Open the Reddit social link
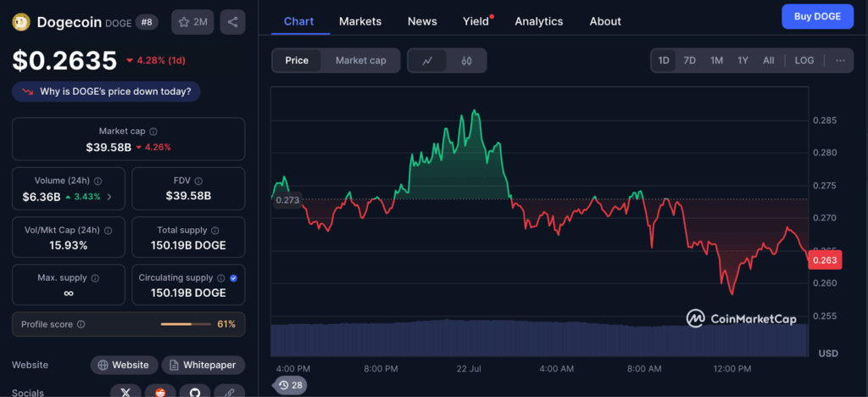The image size is (868, 397). click(x=159, y=392)
